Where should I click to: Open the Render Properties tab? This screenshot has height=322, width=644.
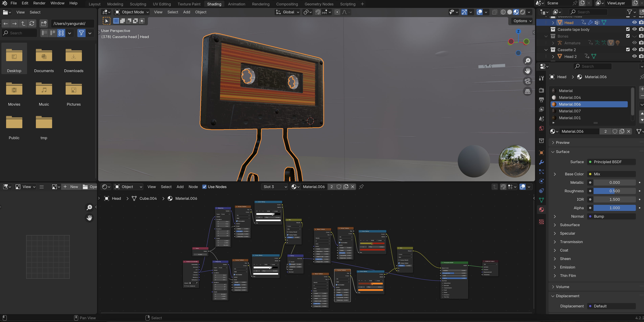click(x=541, y=90)
